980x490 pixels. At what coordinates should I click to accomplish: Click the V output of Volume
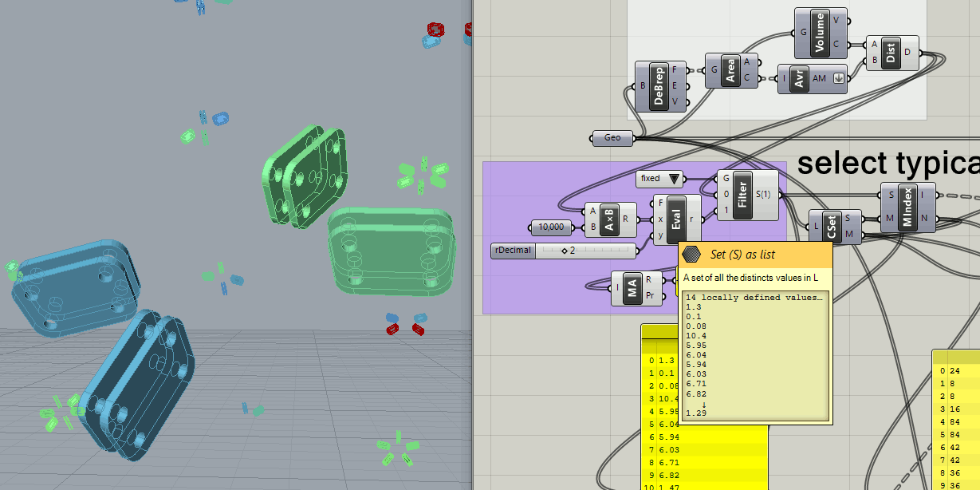(x=836, y=20)
